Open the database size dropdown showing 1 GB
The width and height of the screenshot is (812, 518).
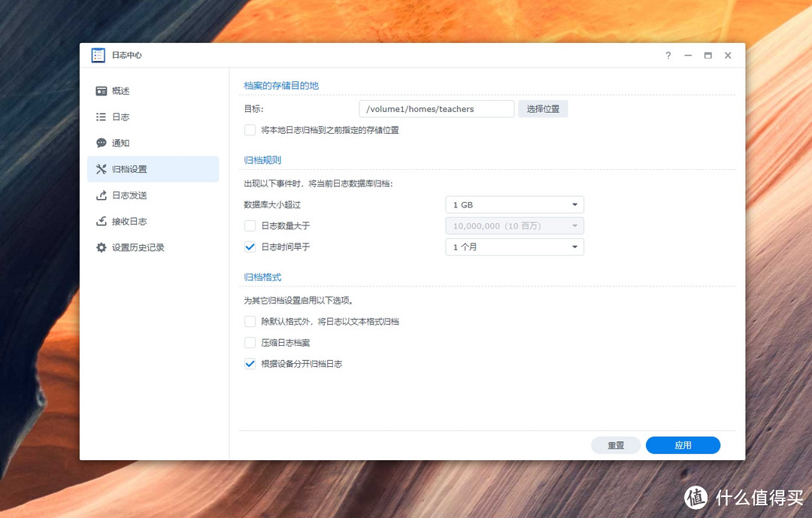[514, 204]
